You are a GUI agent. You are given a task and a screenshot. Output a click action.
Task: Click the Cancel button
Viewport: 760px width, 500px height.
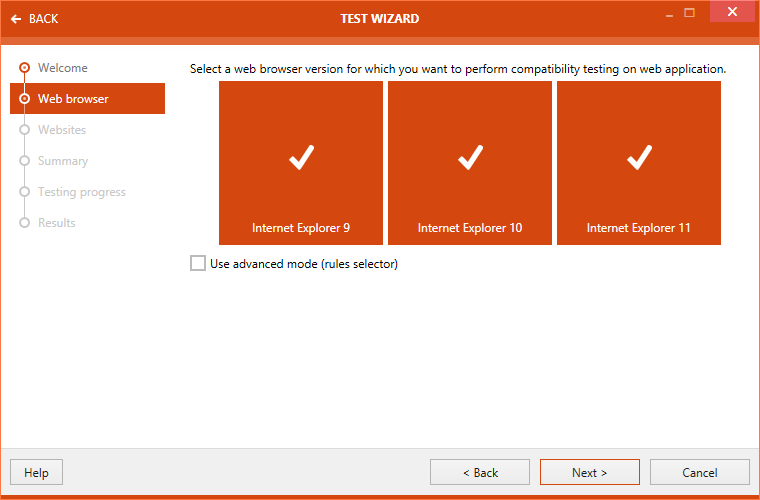tap(700, 472)
